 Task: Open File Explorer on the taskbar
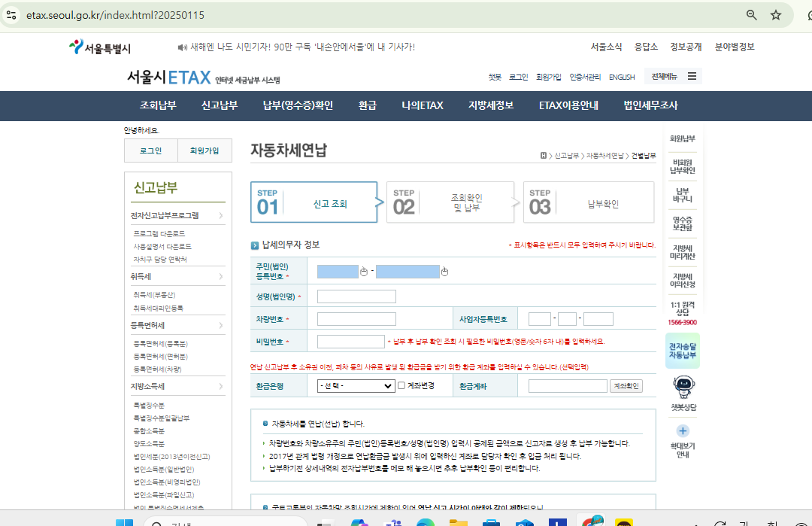tap(459, 522)
